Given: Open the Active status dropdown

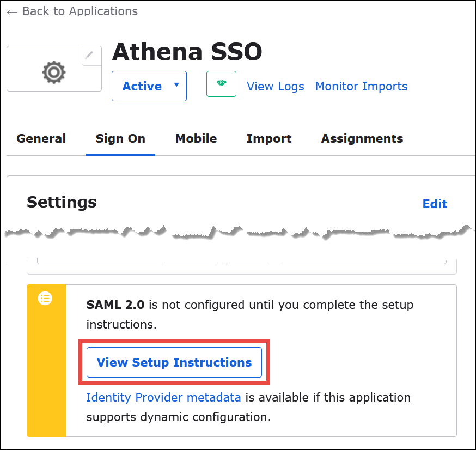Looking at the screenshot, I should (x=149, y=86).
